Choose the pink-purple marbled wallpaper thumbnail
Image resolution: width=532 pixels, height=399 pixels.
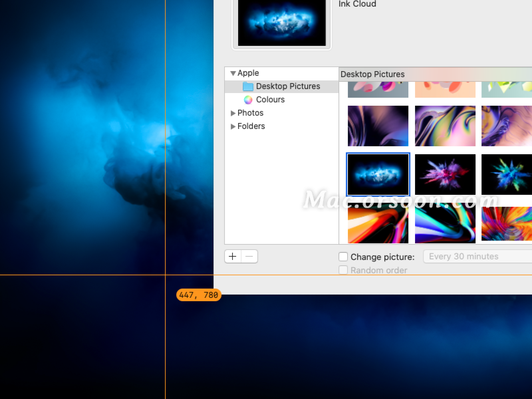pos(507,126)
